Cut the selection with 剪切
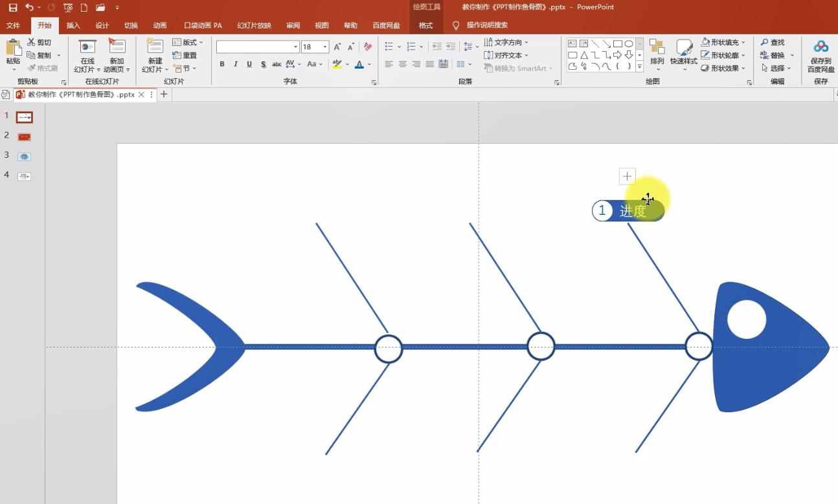The width and height of the screenshot is (838, 504). tap(40, 43)
